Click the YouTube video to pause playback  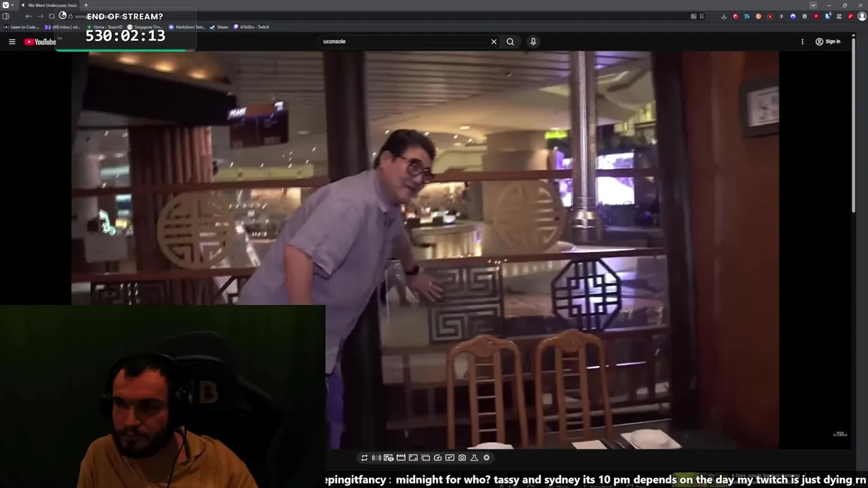point(425,249)
